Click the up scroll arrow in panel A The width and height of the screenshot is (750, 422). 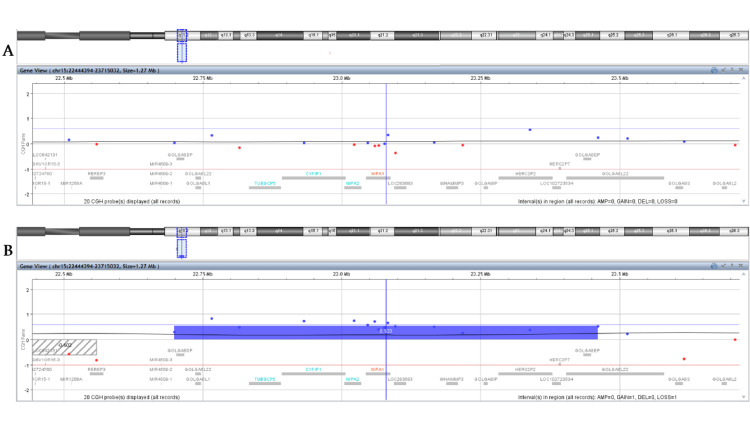(743, 78)
